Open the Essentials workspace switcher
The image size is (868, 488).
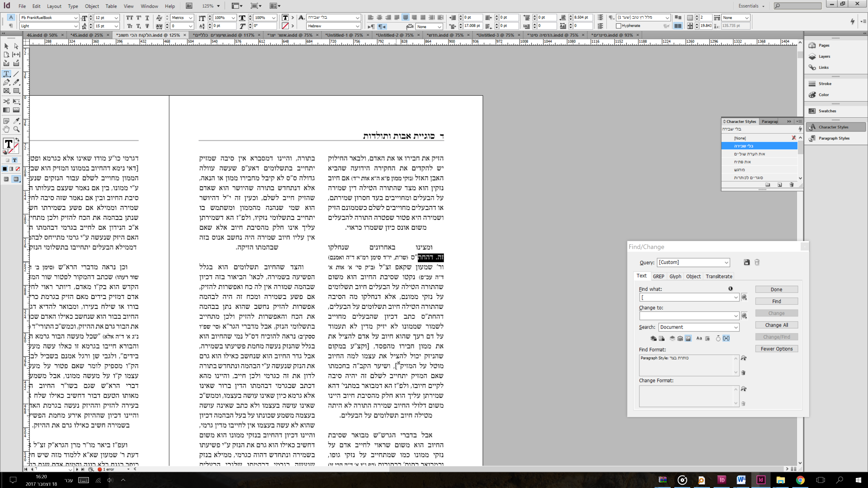point(751,6)
